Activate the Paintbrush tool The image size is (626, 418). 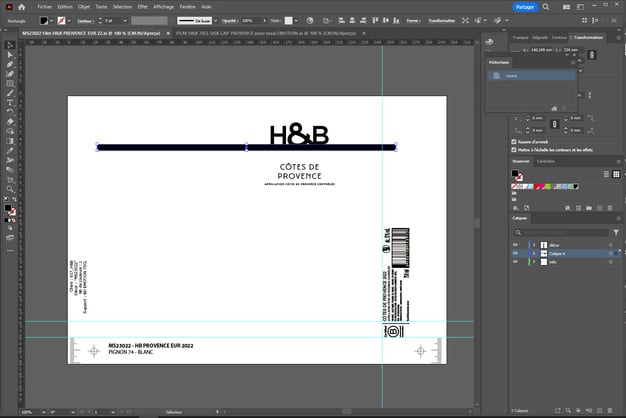(x=10, y=93)
